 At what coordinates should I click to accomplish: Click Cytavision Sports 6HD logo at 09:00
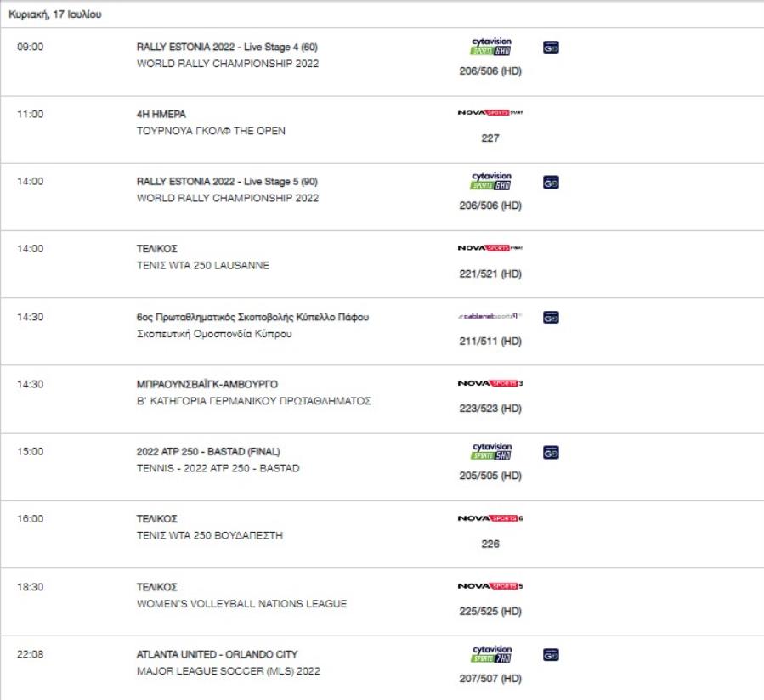[x=490, y=46]
